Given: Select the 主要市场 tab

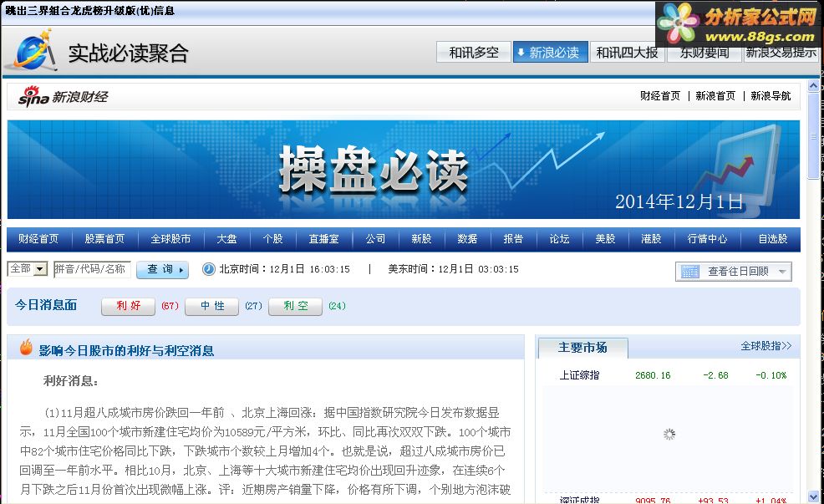Looking at the screenshot, I should 582,348.
